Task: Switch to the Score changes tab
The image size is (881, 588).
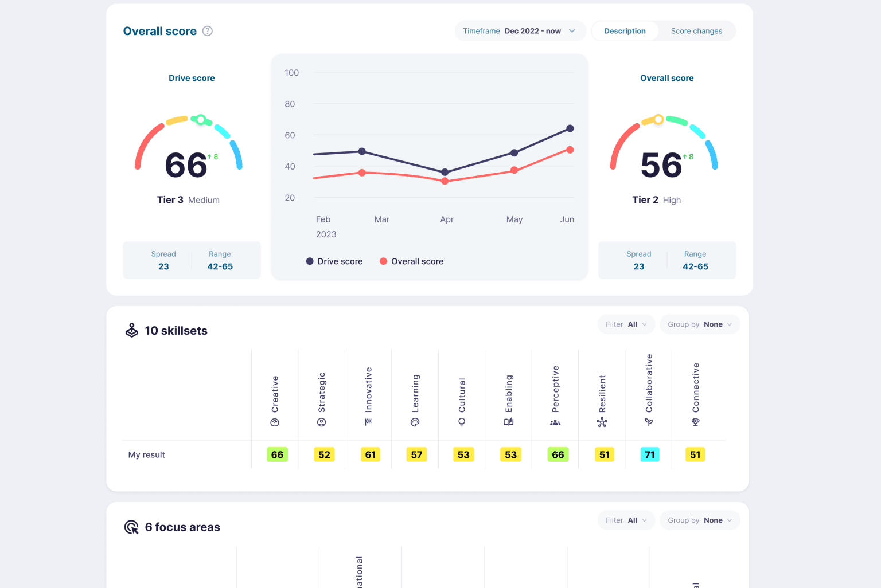Action: (696, 31)
